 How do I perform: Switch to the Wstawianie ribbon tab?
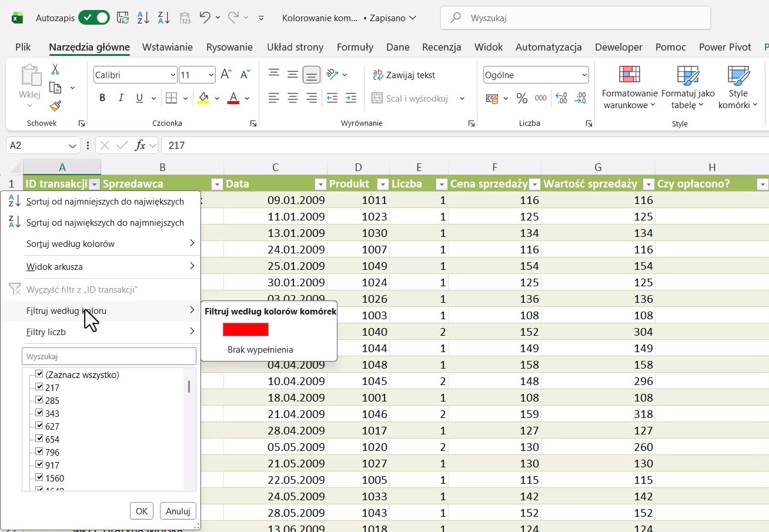[x=168, y=47]
